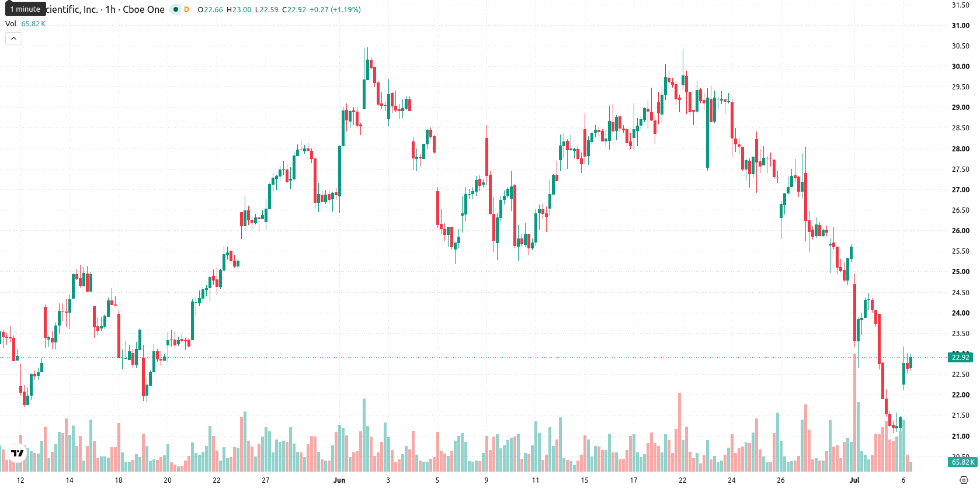This screenshot has height=488, width=980.
Task: Click the 1 minute tooltip label
Action: click(25, 9)
